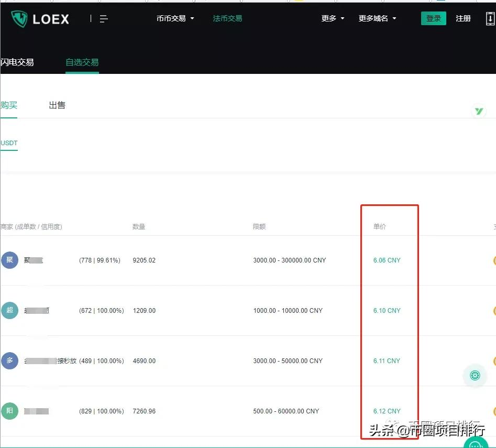Click merchant stats (489 | 100.00%)
The height and width of the screenshot is (448, 496).
click(102, 360)
